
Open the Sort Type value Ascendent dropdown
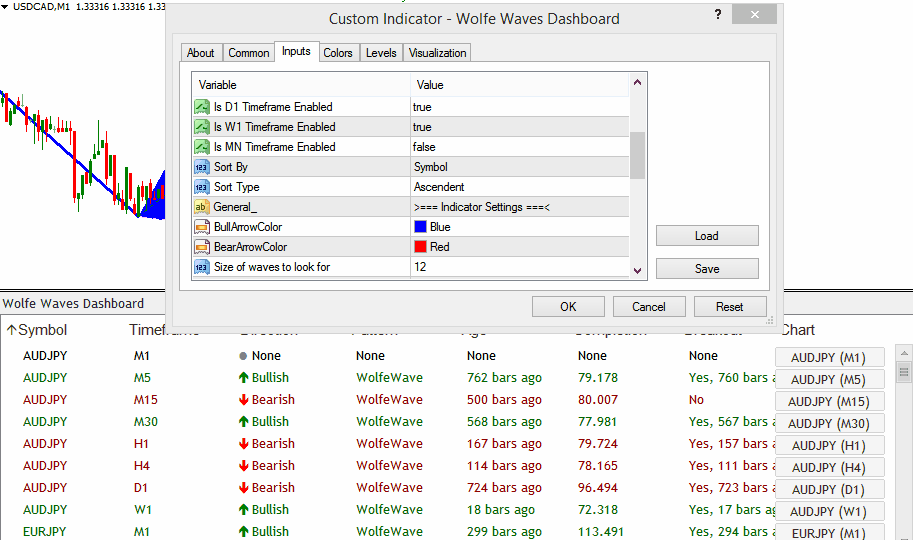pos(519,187)
